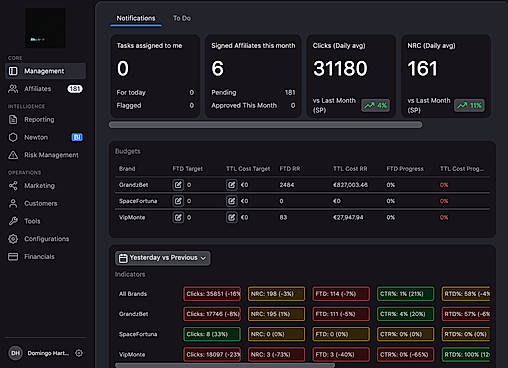
Task: Click the Marketing share icon
Action: [13, 186]
